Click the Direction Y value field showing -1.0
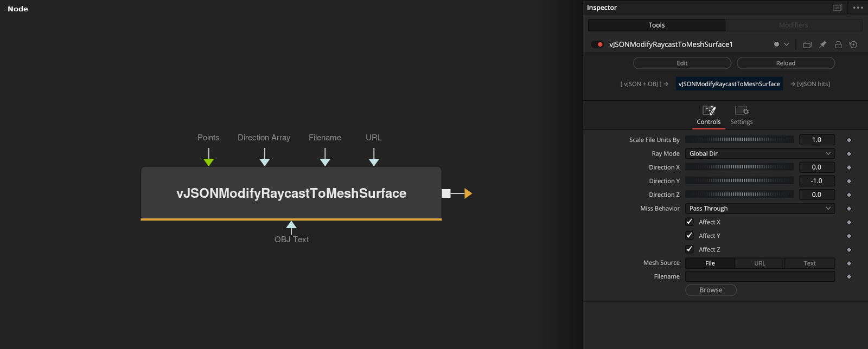Viewport: 868px width, 349px height. (817, 181)
